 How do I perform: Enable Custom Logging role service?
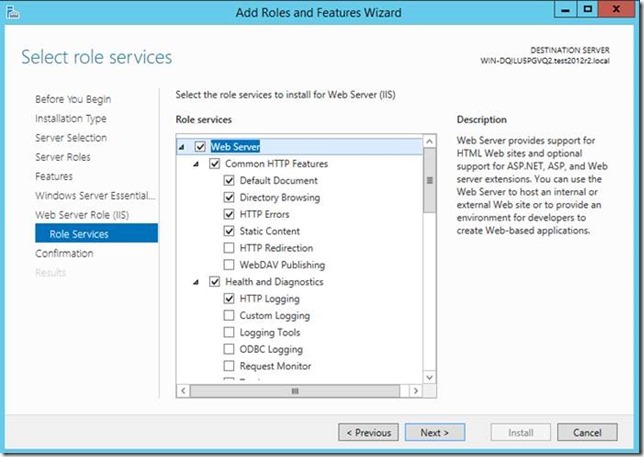coord(230,316)
